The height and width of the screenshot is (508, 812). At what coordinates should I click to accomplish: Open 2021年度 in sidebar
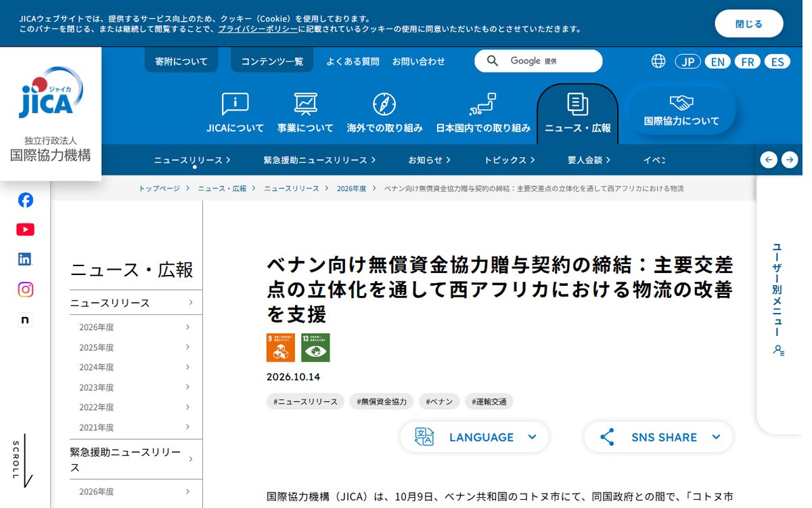(136, 427)
